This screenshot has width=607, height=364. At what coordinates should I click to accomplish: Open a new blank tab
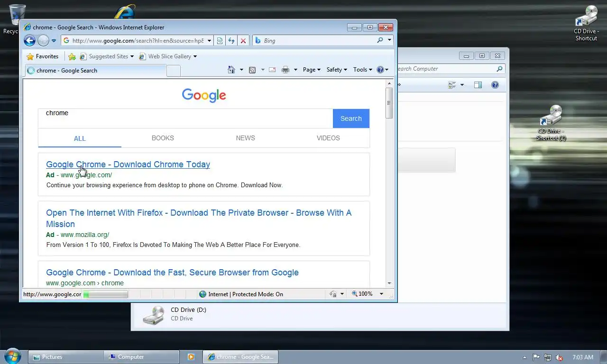[x=174, y=71]
